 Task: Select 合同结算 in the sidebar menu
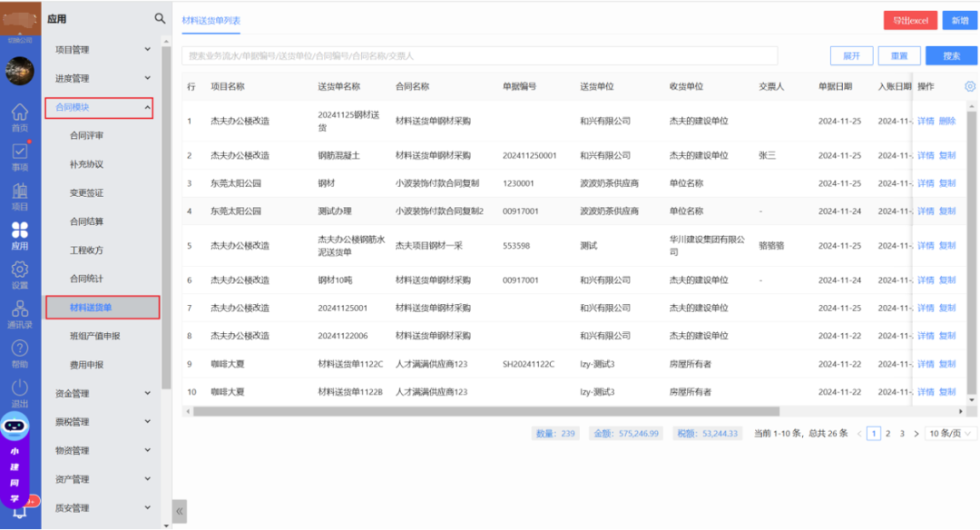[87, 221]
